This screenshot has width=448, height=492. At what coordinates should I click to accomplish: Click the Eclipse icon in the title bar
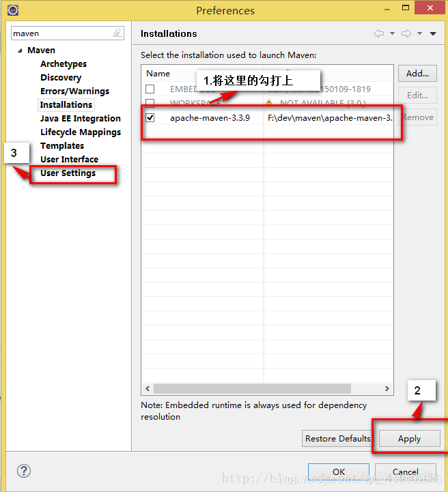[x=13, y=10]
